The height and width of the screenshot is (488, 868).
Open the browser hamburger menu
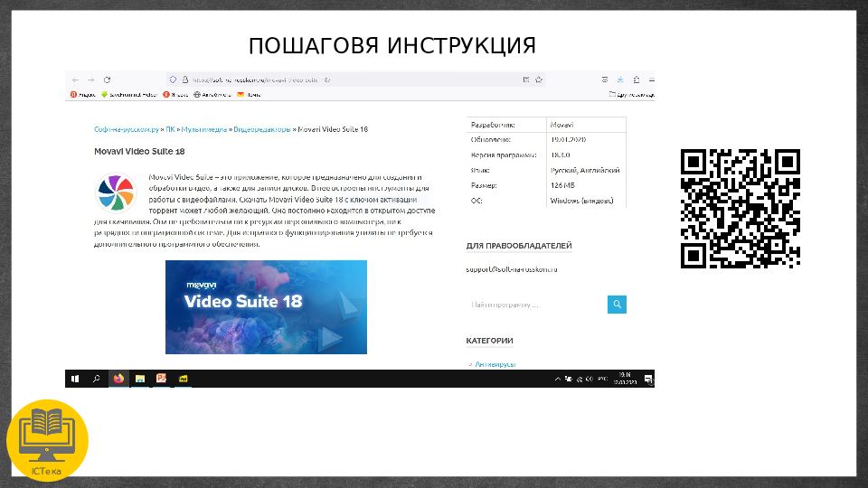click(648, 80)
